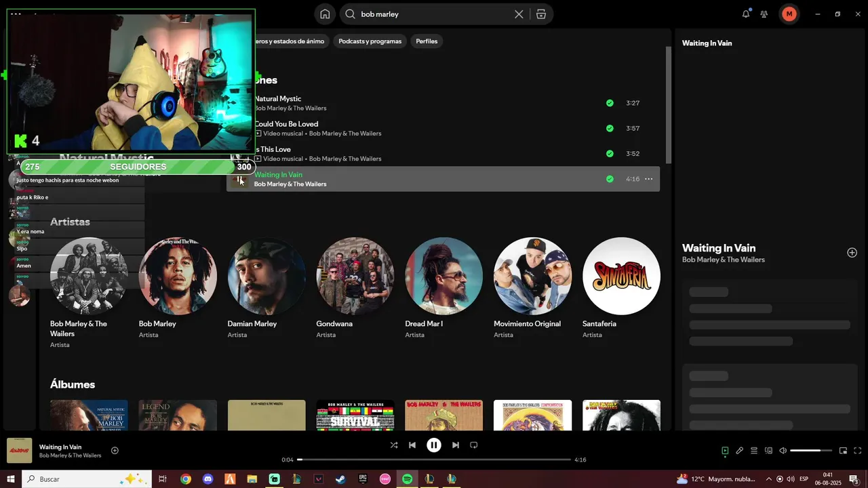Open the Gondwana artist card

[355, 289]
